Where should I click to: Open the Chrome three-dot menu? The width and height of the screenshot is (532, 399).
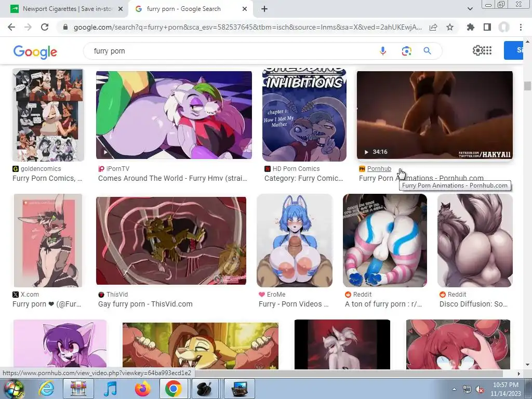(x=521, y=27)
